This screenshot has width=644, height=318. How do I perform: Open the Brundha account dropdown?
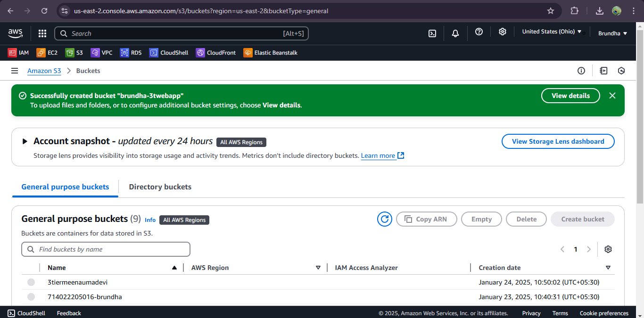[612, 33]
